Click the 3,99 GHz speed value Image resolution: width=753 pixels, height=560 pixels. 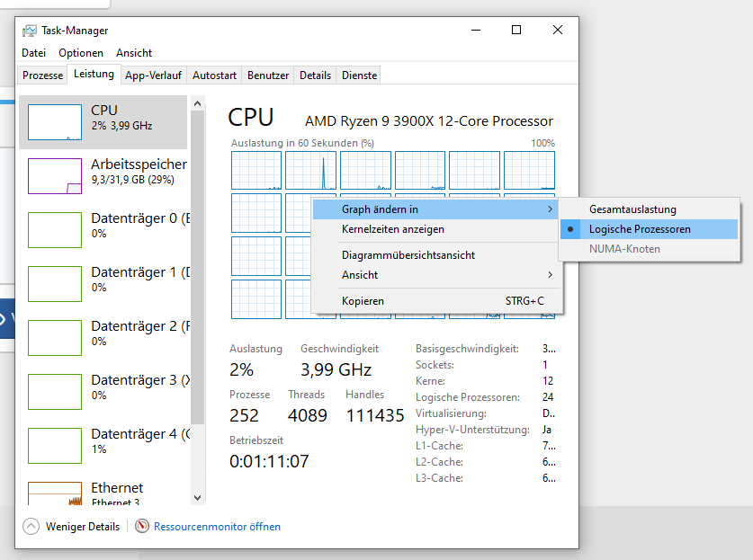coord(336,369)
